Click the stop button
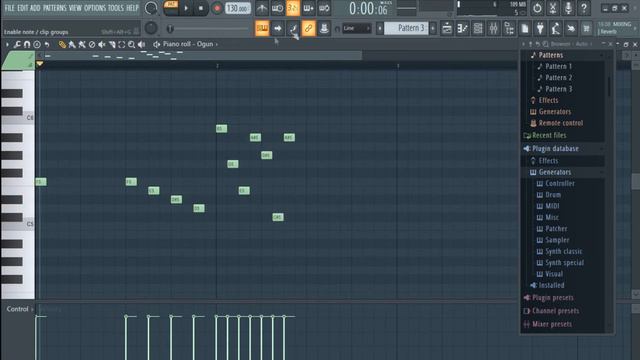 click(201, 8)
